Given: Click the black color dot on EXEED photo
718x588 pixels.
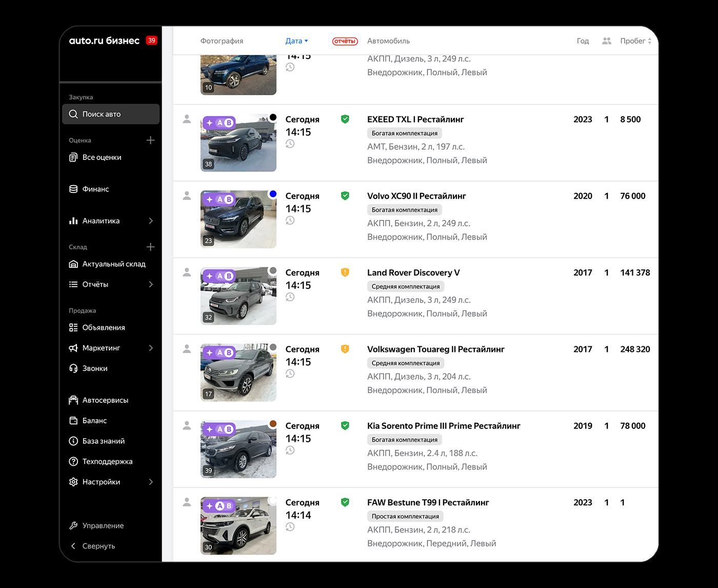Looking at the screenshot, I should (x=273, y=117).
